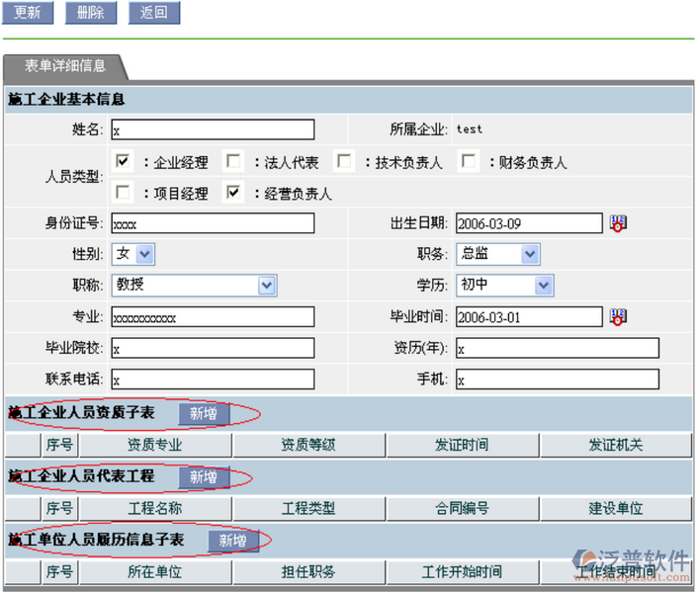Add a row under 施工企业人员代表工程
700x593 pixels.
tap(203, 477)
